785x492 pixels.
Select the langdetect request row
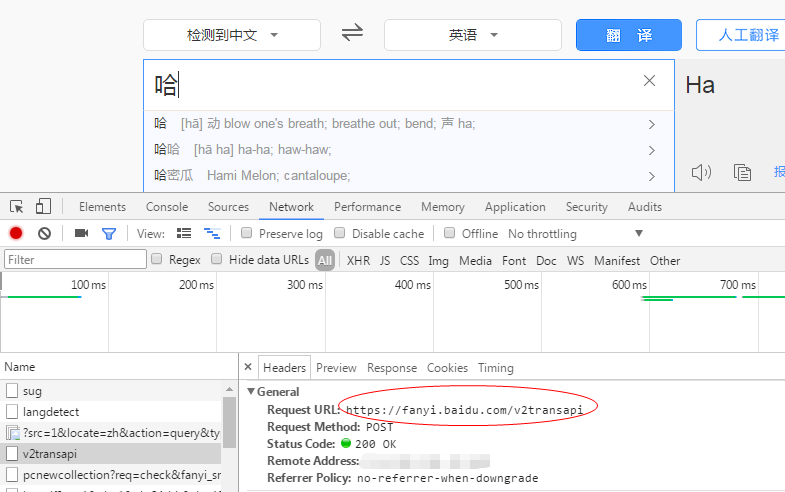111,411
